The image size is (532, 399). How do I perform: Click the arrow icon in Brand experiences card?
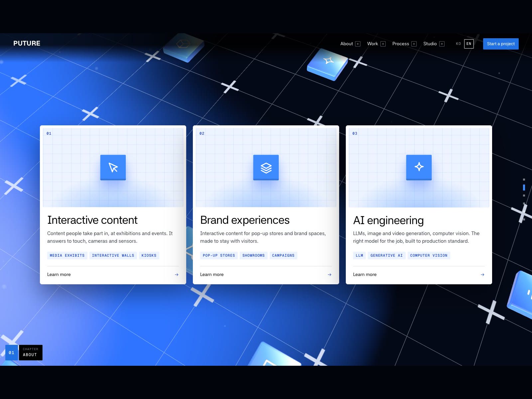(330, 275)
